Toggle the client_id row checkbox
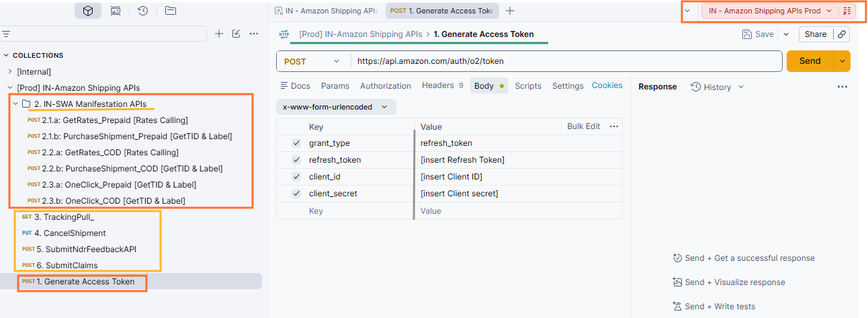 pos(296,177)
